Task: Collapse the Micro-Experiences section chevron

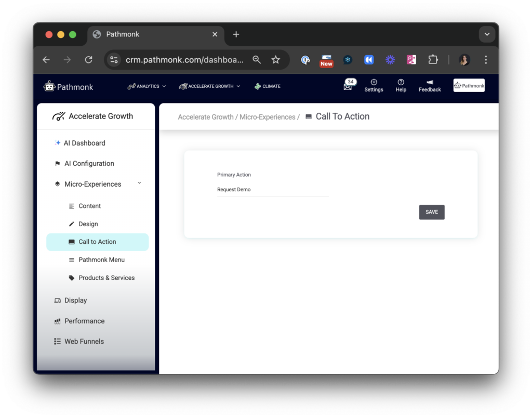Action: point(139,184)
